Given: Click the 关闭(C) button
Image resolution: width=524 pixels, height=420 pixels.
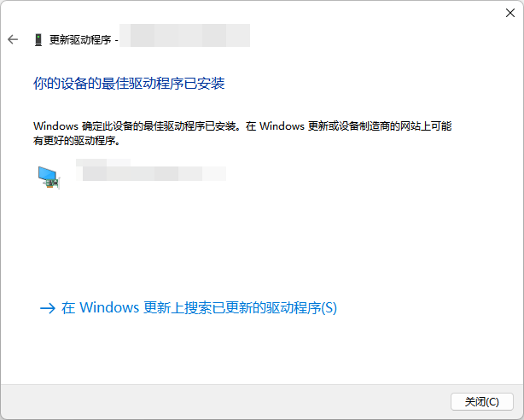Looking at the screenshot, I should tap(482, 401).
